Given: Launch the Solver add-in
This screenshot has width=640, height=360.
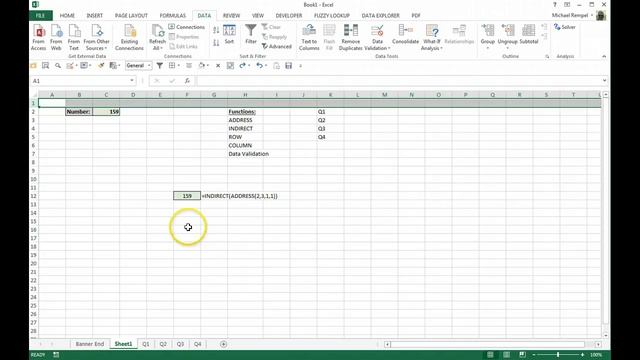Looking at the screenshot, I should coord(565,27).
